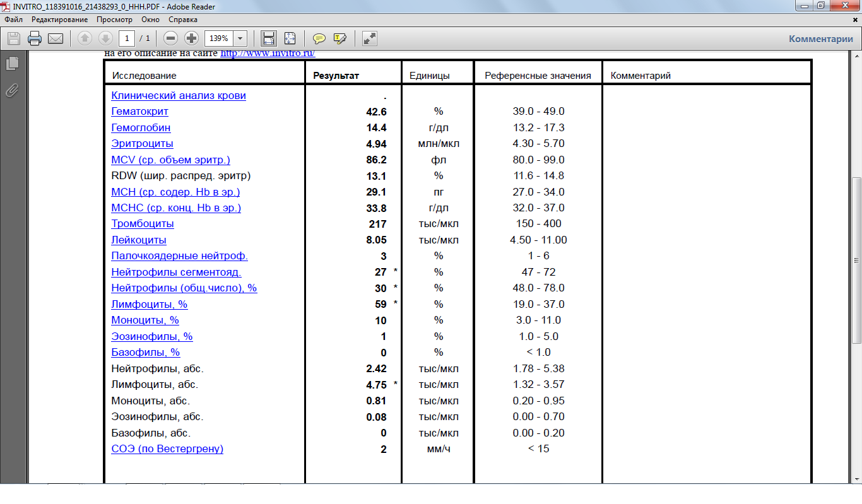Open the Лимфоциты, % link
862x504 pixels.
click(x=149, y=304)
